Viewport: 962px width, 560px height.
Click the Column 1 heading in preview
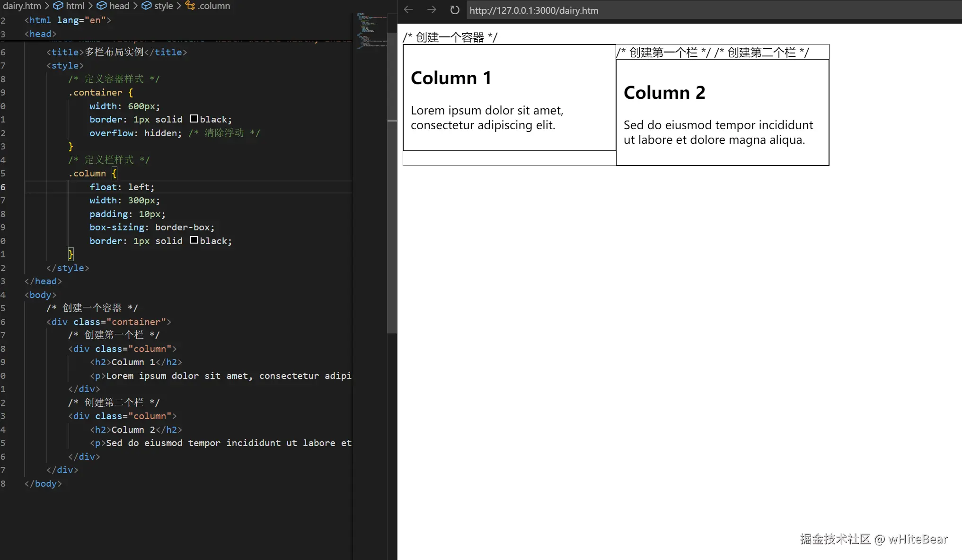(451, 78)
